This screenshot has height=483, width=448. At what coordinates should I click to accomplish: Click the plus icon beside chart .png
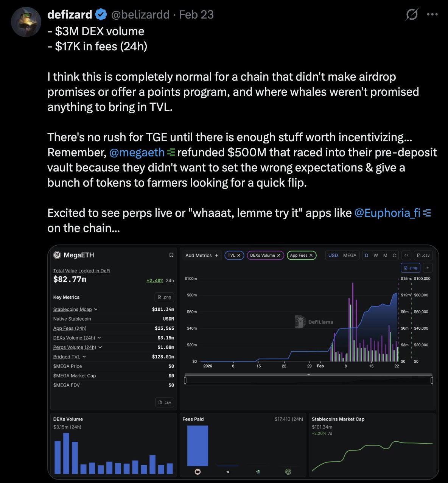[428, 268]
